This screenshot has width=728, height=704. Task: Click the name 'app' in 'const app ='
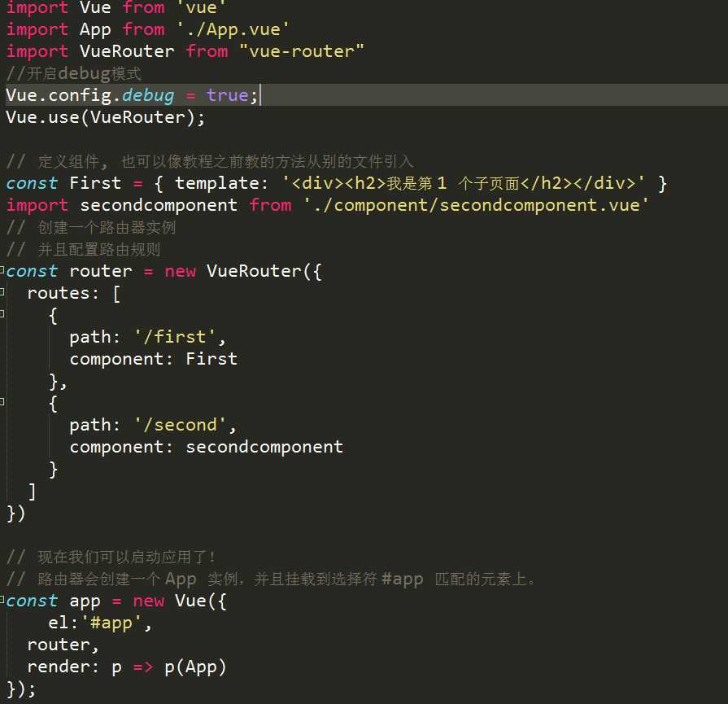[x=85, y=601]
